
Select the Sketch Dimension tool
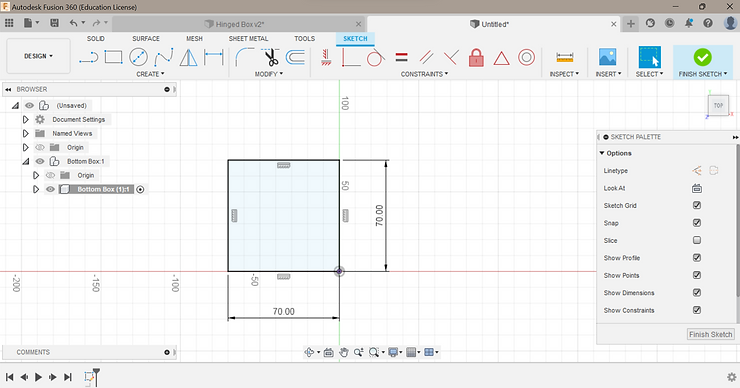[213, 58]
